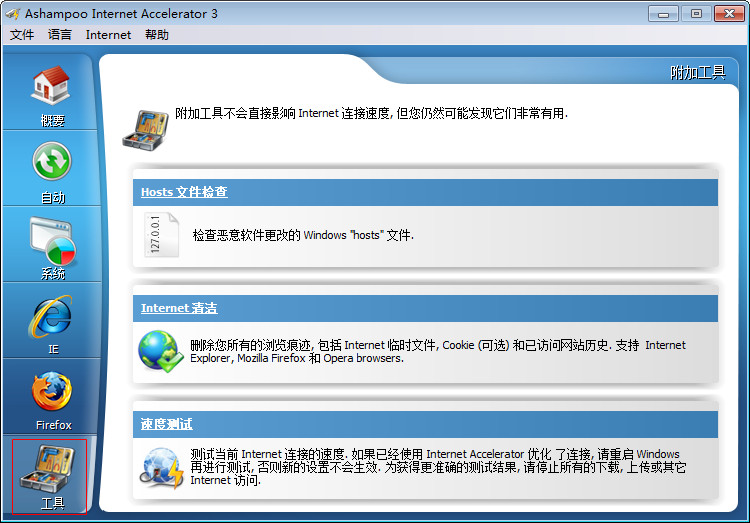Open the 系统 window chart icon
The width and height of the screenshot is (750, 523).
coord(52,241)
